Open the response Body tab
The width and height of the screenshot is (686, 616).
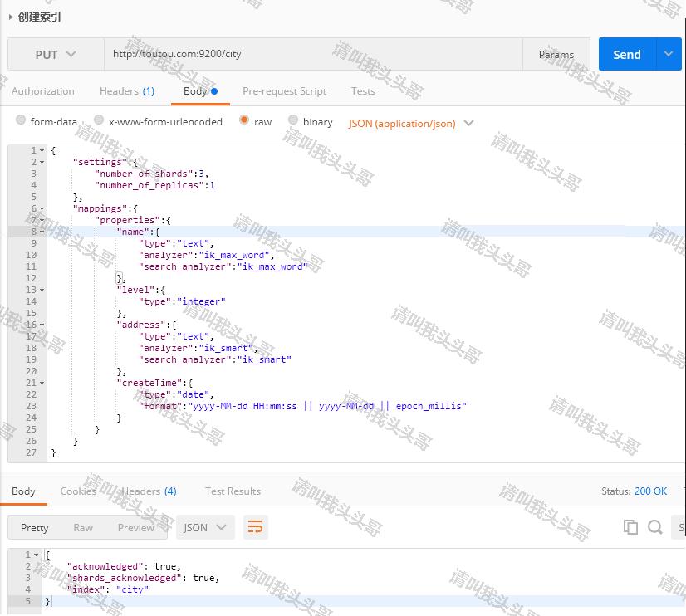click(23, 491)
